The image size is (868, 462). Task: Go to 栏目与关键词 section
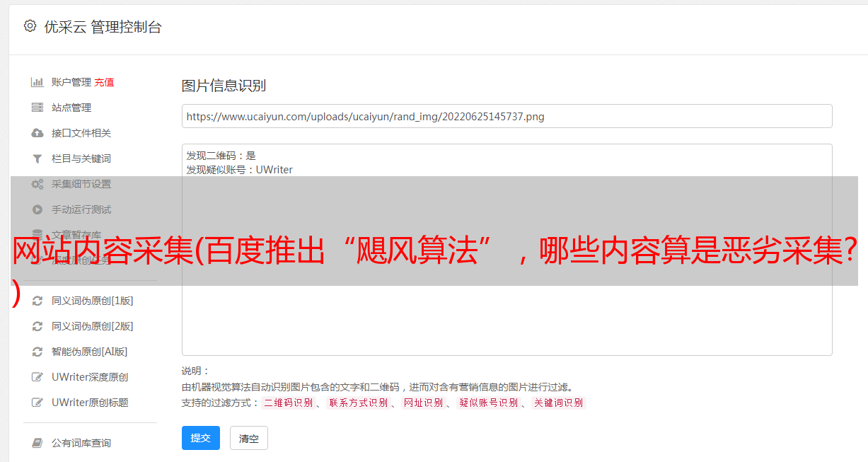(83, 158)
